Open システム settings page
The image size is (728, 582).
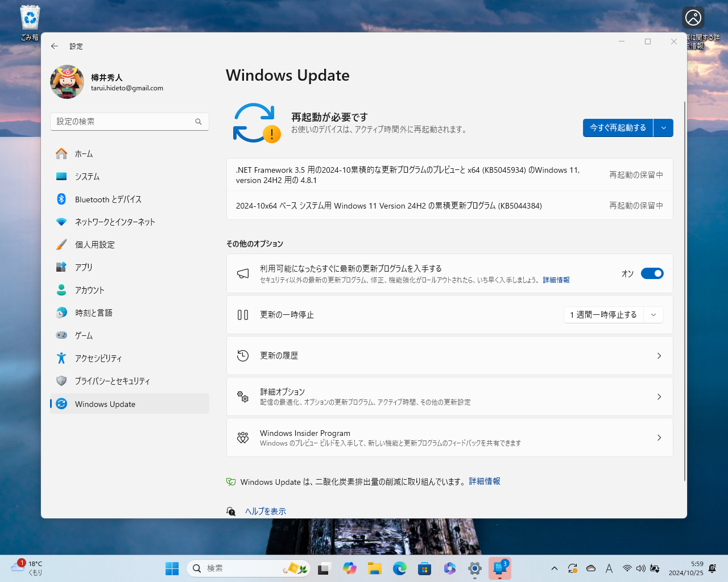tap(130, 176)
